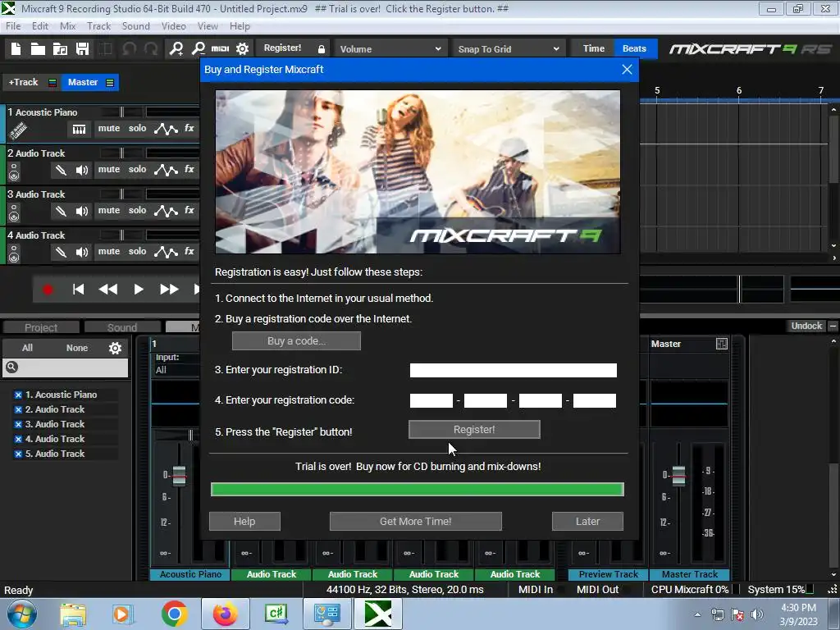
Task: Solo the 1 Acoustic Piano track
Action: point(137,128)
